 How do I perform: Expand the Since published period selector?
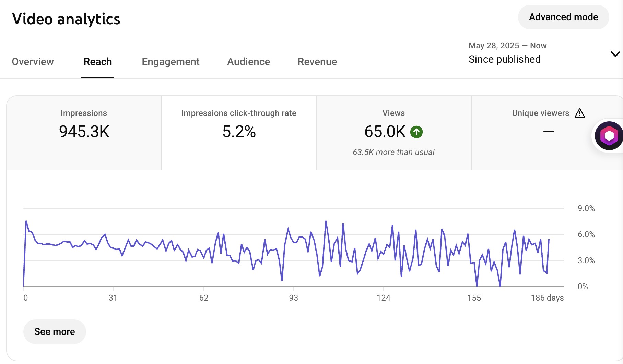coord(504,59)
